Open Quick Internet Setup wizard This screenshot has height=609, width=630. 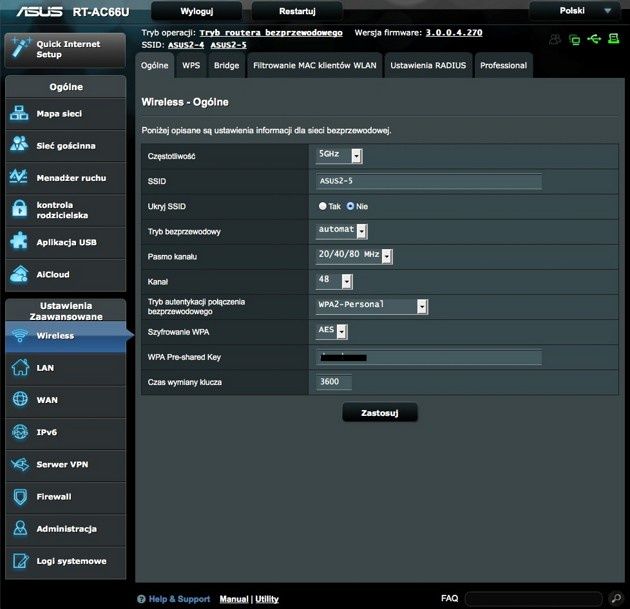[x=65, y=50]
